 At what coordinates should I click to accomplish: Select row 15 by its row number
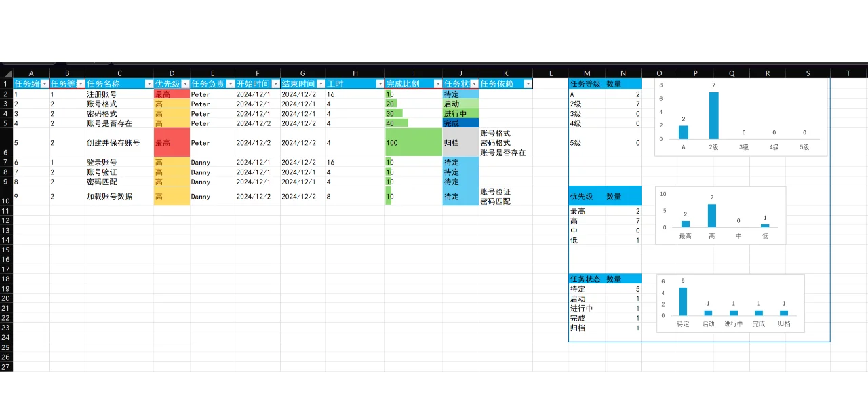[7, 250]
